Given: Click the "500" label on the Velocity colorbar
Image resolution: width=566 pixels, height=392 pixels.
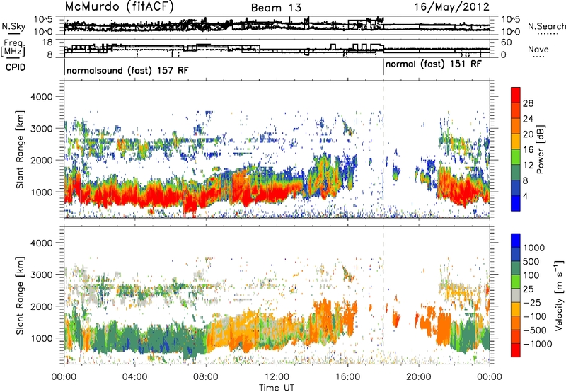Looking at the screenshot, I should [x=531, y=261].
